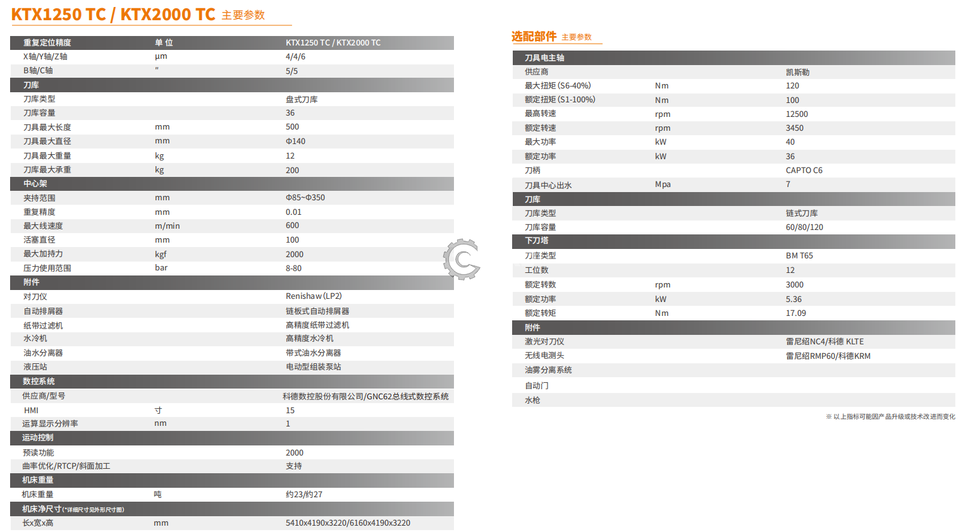Select the "纸带过滤机" label
Screen dimensions: 980x532
tap(43, 325)
